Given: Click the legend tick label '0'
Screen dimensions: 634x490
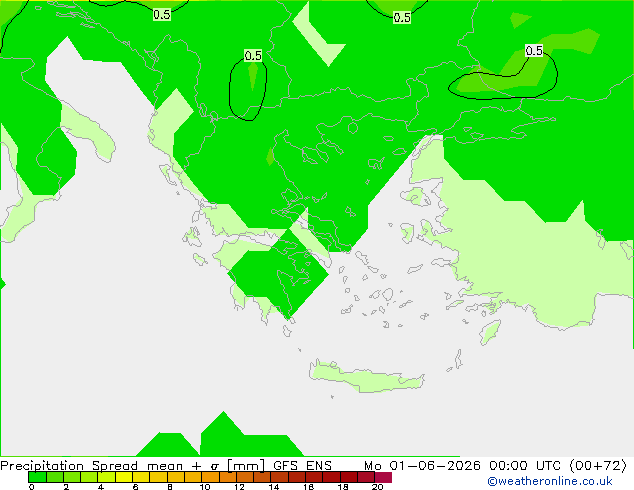Looking at the screenshot, I should (32, 487).
